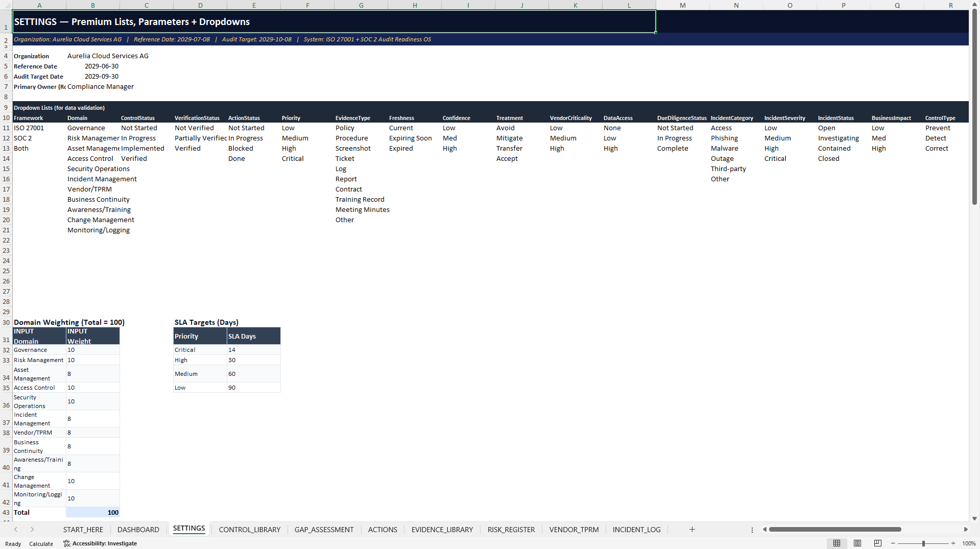Select ISO 27001 framework cell
The height and width of the screenshot is (549, 980).
[39, 128]
